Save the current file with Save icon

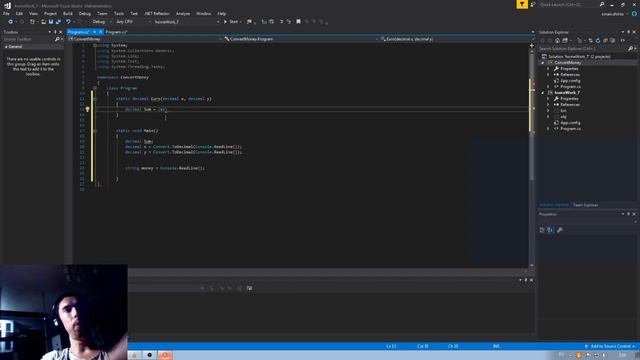click(x=51, y=22)
